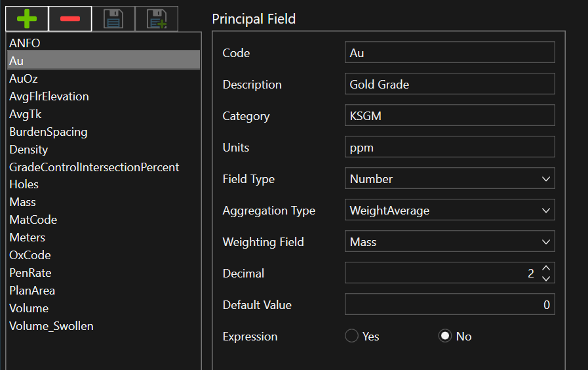The image size is (588, 370).
Task: Click the save floppy disk icon
Action: coord(113,19)
